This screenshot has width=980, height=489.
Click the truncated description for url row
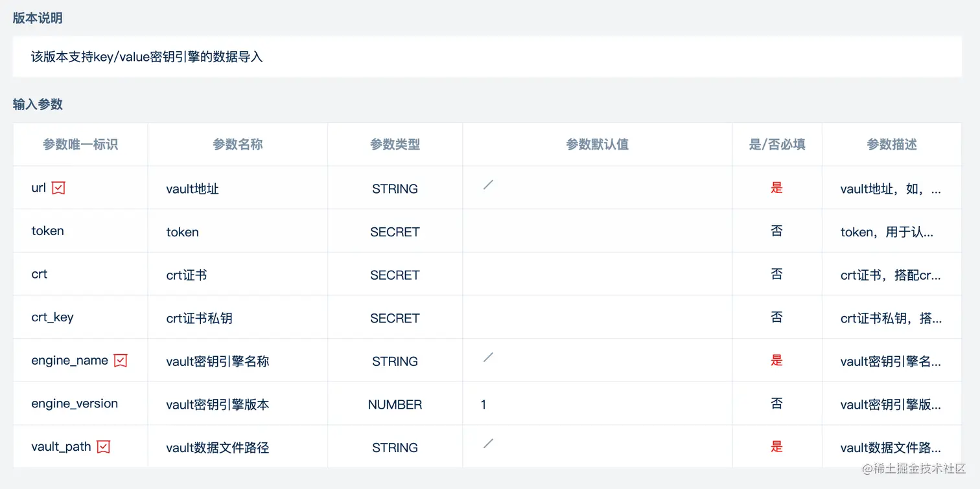coord(891,189)
